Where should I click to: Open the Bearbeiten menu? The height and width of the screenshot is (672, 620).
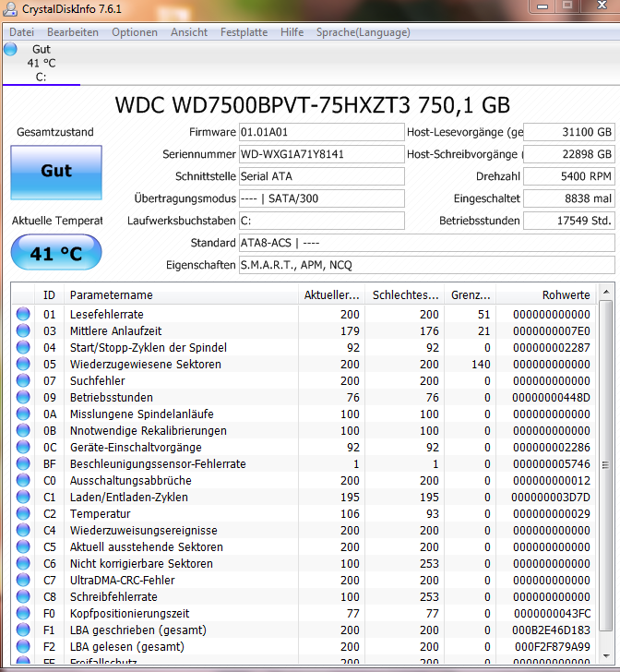[73, 32]
